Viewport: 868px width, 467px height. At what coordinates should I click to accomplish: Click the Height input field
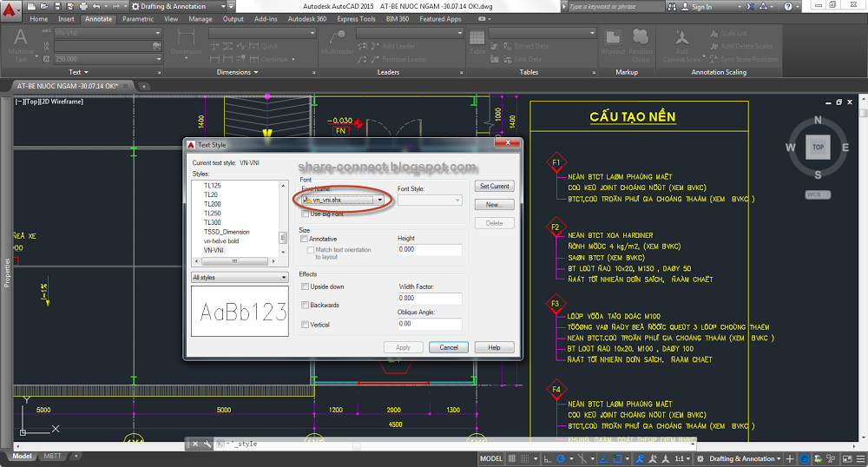pos(430,249)
